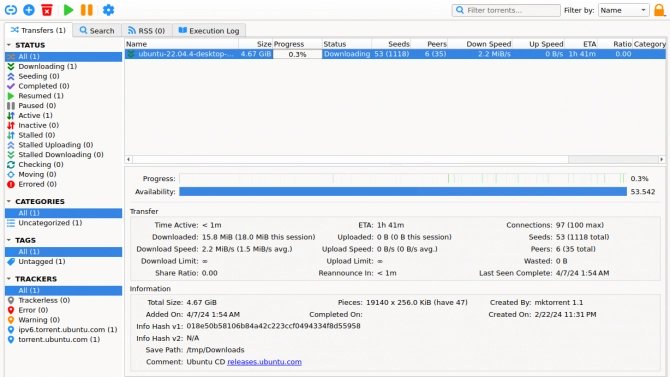The image size is (670, 377).
Task: Select the Active (1) status filter
Action: 63,115
